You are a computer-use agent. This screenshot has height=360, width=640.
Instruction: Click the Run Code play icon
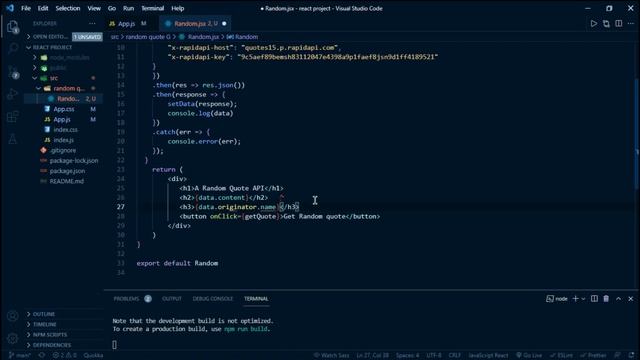click(593, 24)
